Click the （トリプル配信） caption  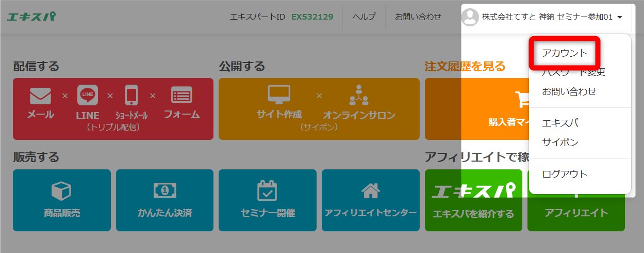pyautogui.click(x=113, y=126)
